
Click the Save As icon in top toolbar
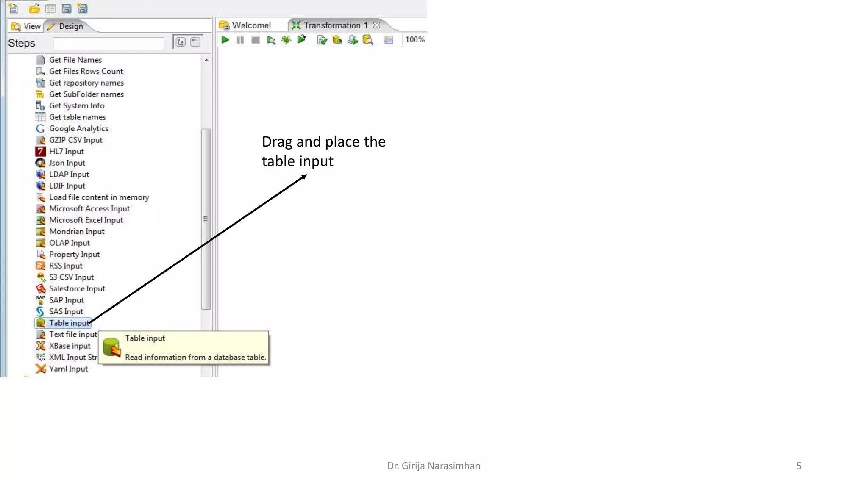click(x=82, y=8)
